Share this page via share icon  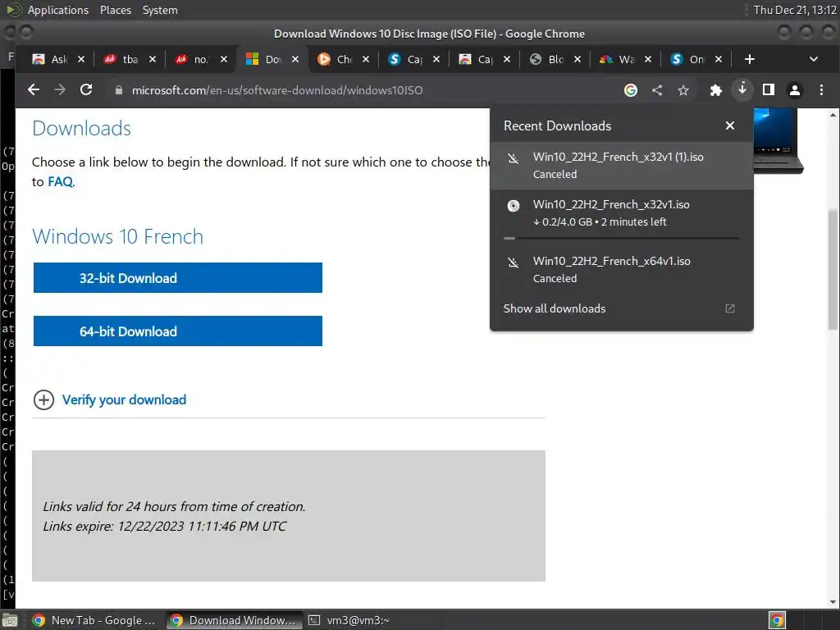click(657, 90)
